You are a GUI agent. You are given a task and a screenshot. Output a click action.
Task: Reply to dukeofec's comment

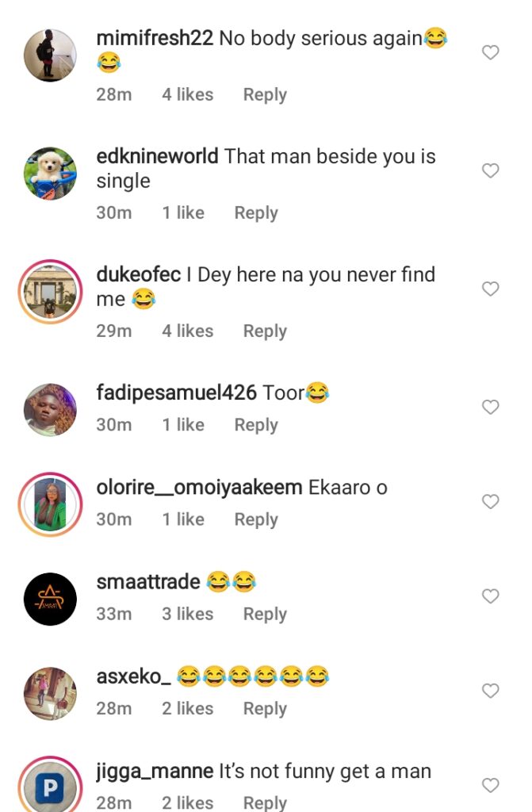coord(265,331)
